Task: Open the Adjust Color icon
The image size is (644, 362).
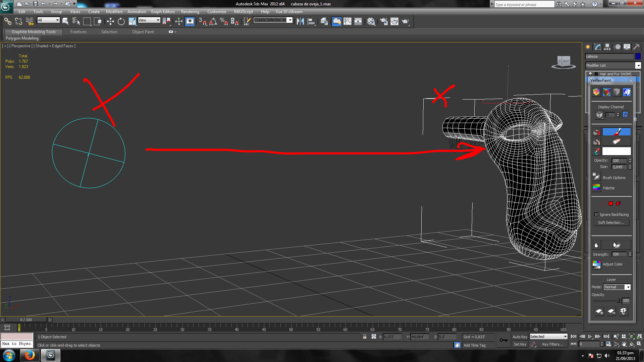Action: tap(596, 264)
